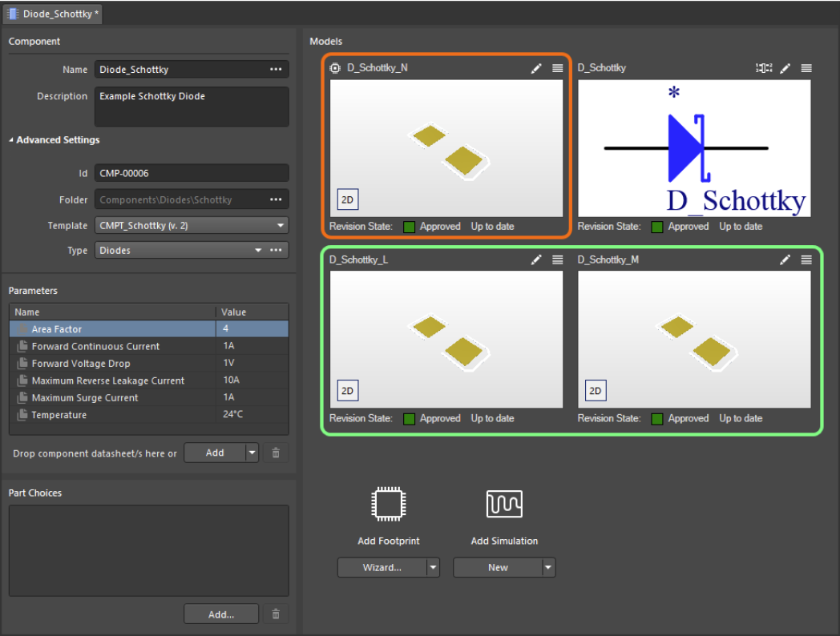The image size is (840, 636).
Task: Click the Add Footprint chip icon
Action: click(389, 504)
